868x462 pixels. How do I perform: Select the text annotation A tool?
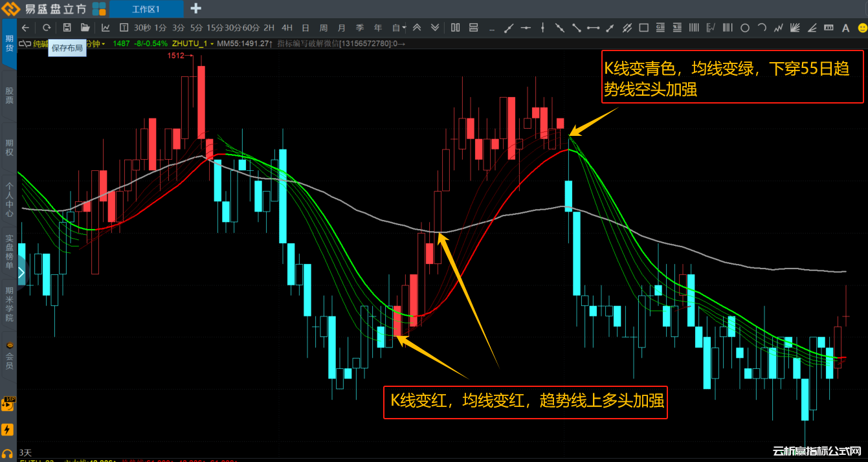[x=845, y=28]
